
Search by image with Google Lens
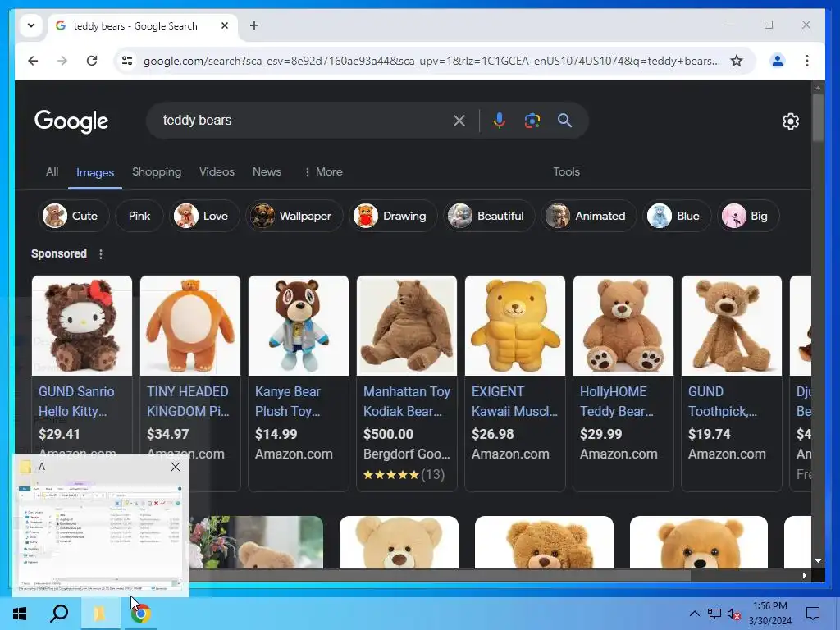click(532, 121)
